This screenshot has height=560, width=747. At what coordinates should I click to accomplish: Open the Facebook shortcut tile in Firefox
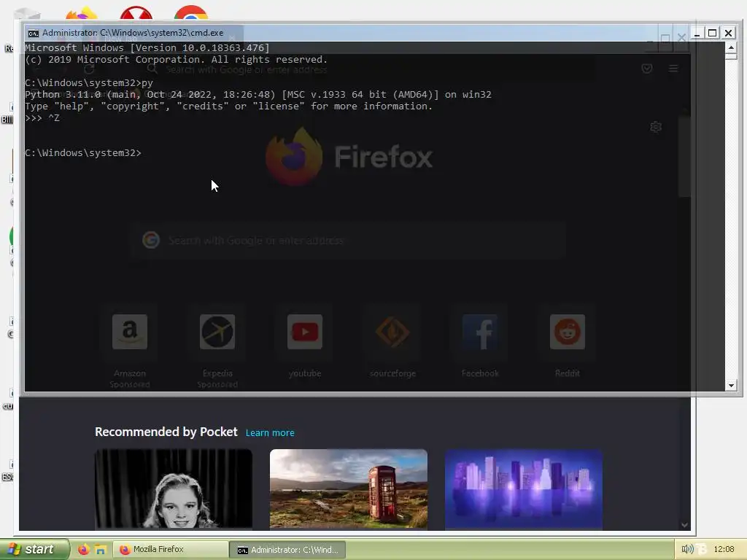point(480,332)
